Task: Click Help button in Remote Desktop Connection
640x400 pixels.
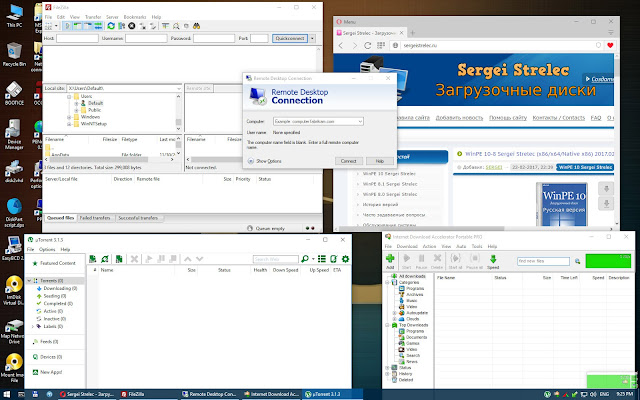Action: [x=380, y=161]
